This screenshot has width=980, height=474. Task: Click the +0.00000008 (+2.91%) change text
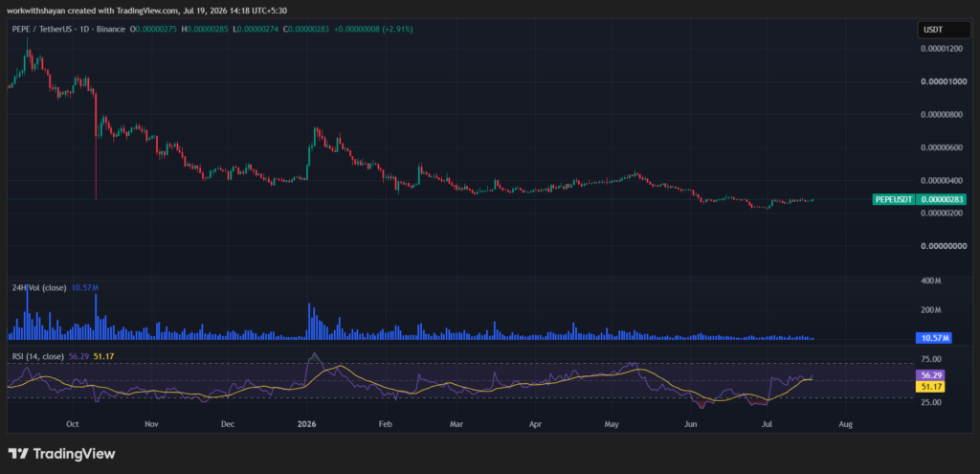[x=374, y=30]
